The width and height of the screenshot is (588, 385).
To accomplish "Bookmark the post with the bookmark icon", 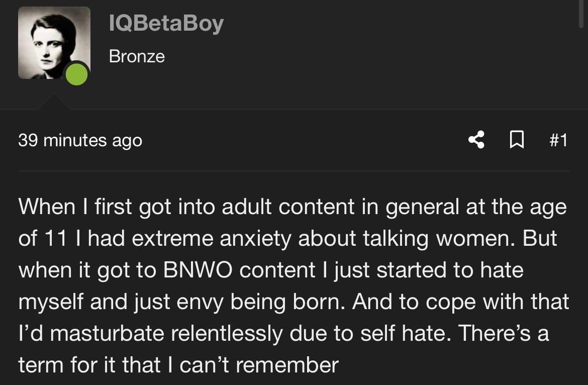I will coord(517,140).
